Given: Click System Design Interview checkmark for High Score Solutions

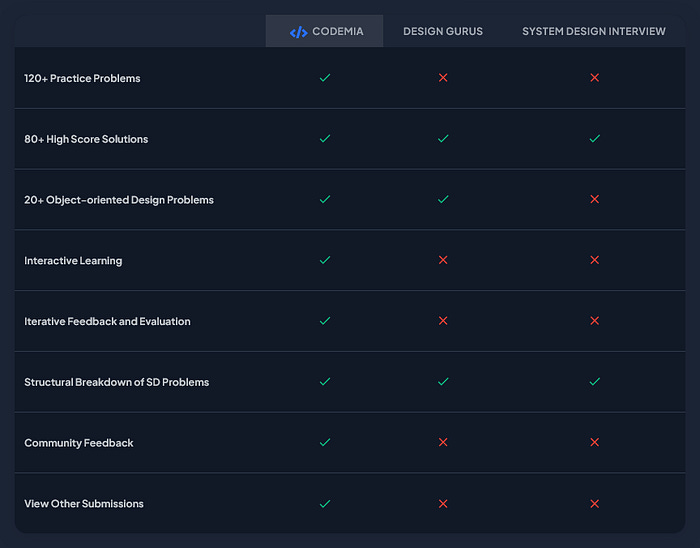Looking at the screenshot, I should [x=595, y=138].
